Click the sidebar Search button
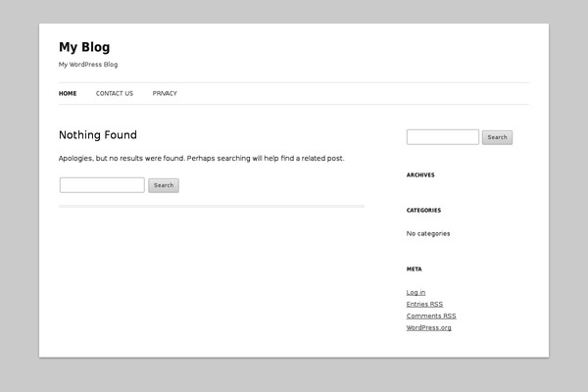The width and height of the screenshot is (588, 392). click(x=497, y=137)
